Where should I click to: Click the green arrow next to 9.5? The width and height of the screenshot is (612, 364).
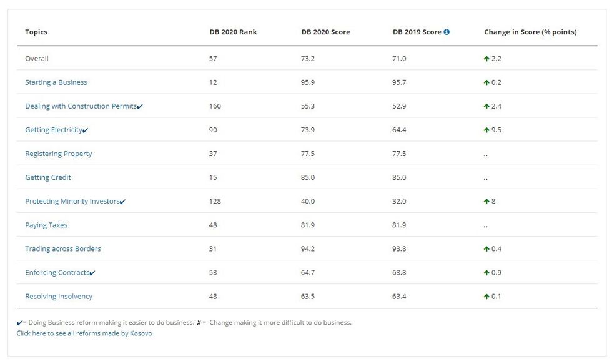486,130
